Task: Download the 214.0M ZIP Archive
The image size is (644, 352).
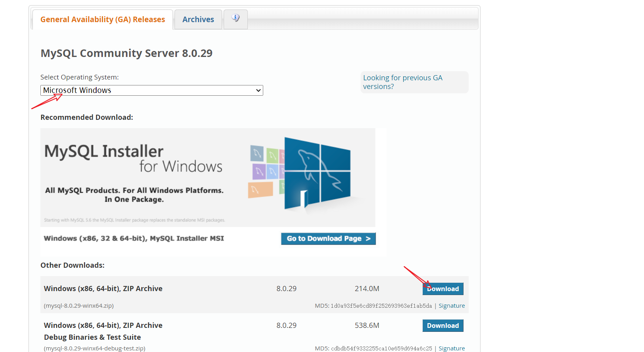Action: [x=443, y=289]
